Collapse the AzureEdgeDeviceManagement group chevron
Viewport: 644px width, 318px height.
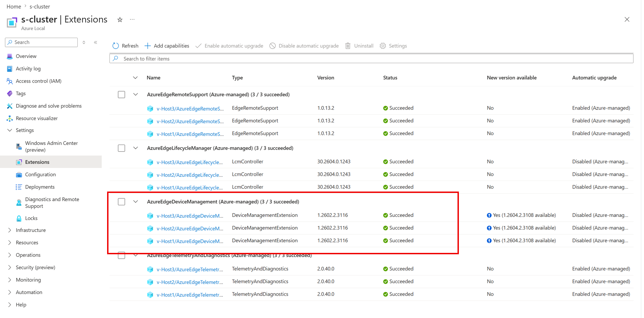click(x=136, y=201)
